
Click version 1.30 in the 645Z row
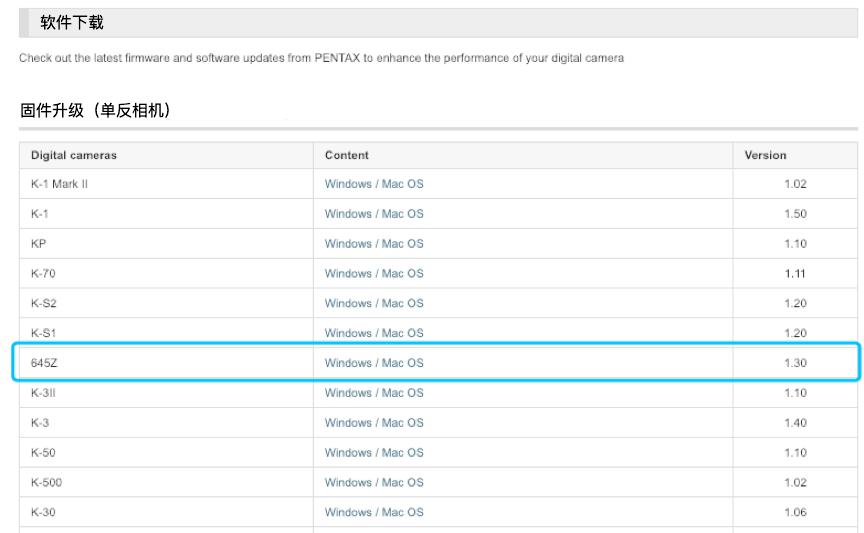coord(795,363)
